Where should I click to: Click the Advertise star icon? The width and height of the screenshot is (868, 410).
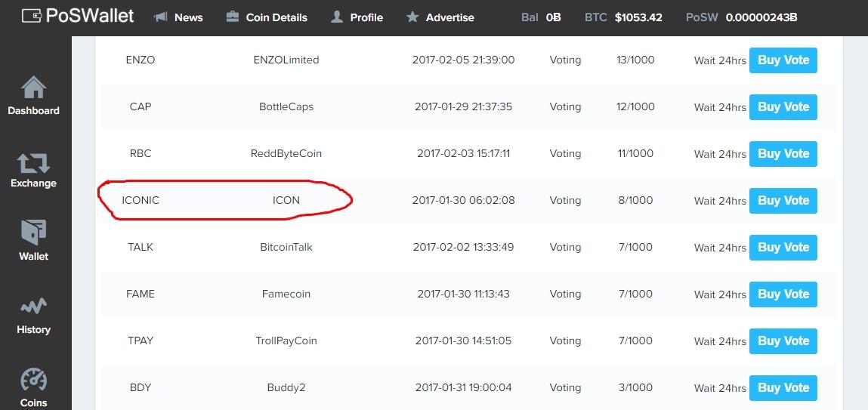[412, 17]
